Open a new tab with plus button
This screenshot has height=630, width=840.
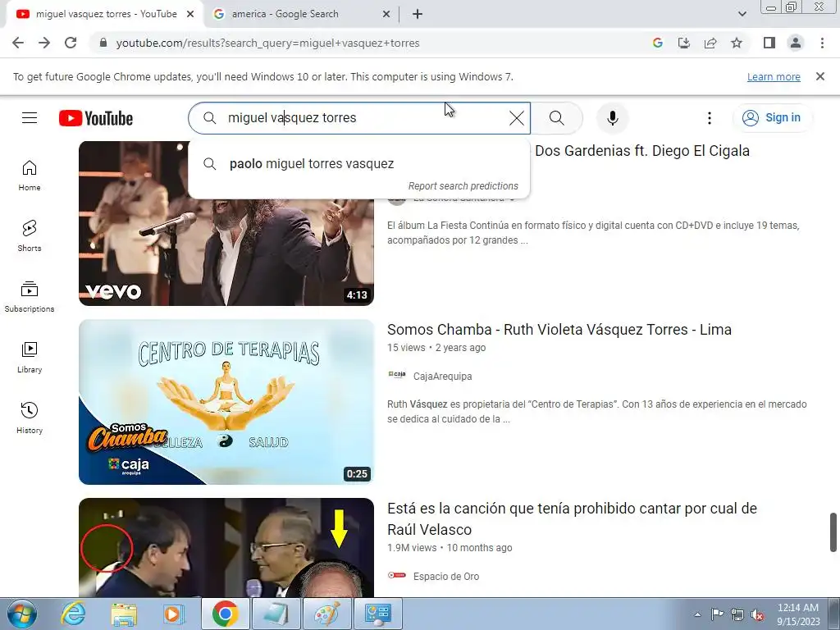coord(418,15)
